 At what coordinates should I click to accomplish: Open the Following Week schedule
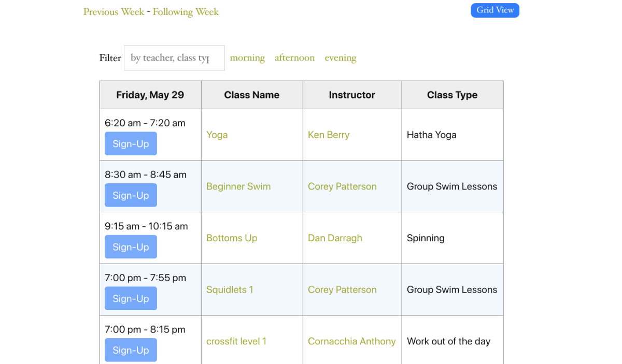tap(186, 12)
